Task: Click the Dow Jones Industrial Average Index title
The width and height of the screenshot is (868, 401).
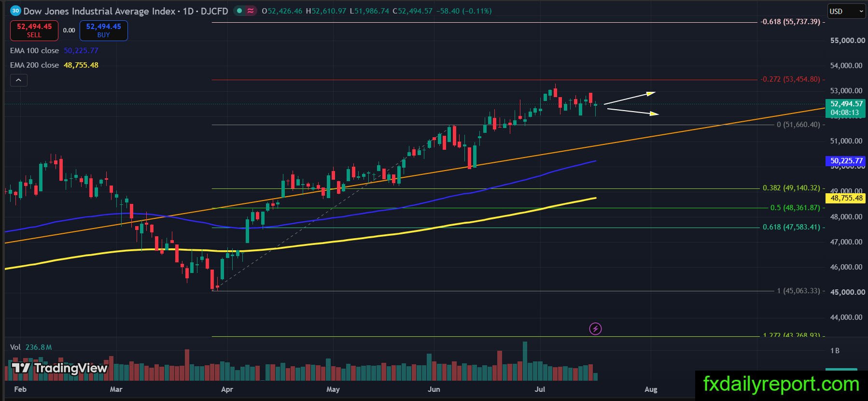Action: coord(99,11)
